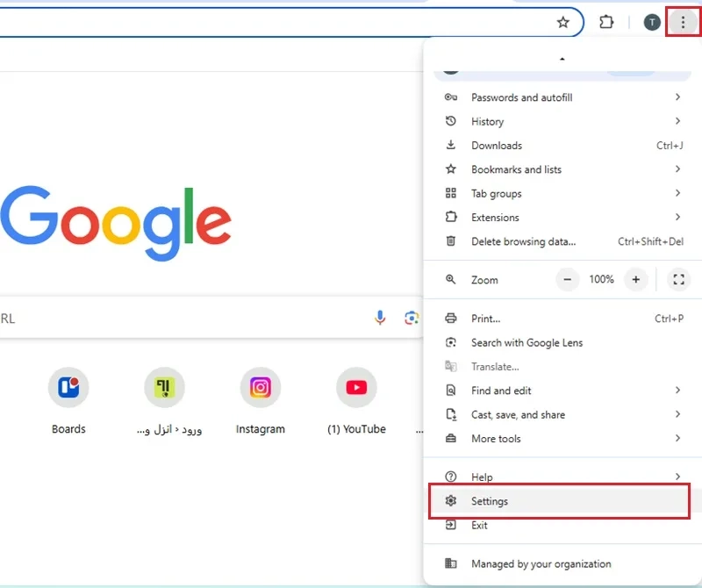Expand the More tools submenu
Screen dimensions: 702x588
496,438
